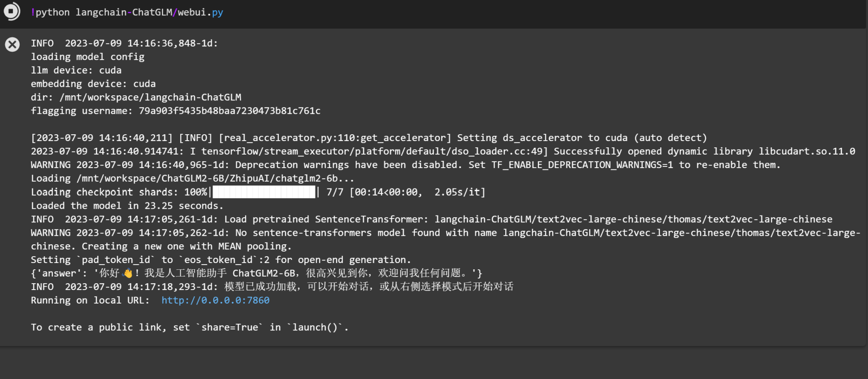Click the 'embedding device: cuda' line
The width and height of the screenshot is (868, 379).
click(x=93, y=84)
